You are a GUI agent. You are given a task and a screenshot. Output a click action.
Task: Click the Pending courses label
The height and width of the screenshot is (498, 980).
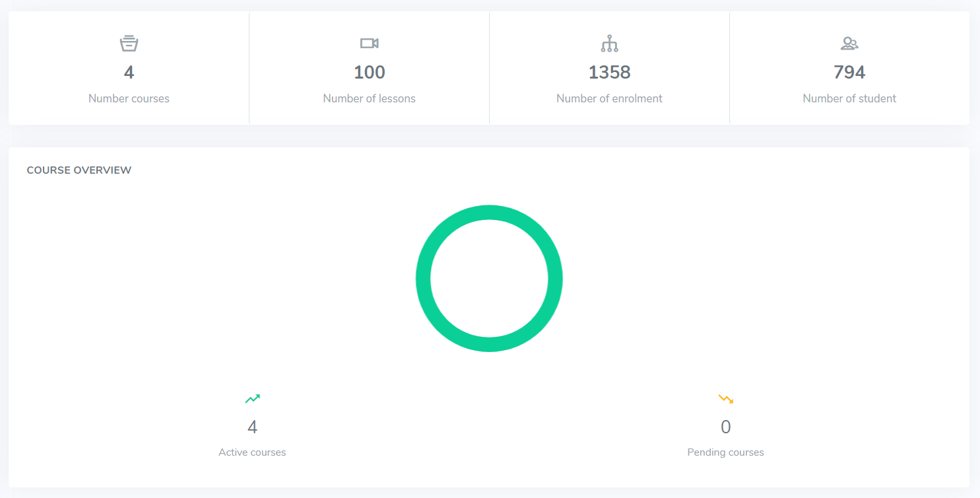click(x=725, y=452)
